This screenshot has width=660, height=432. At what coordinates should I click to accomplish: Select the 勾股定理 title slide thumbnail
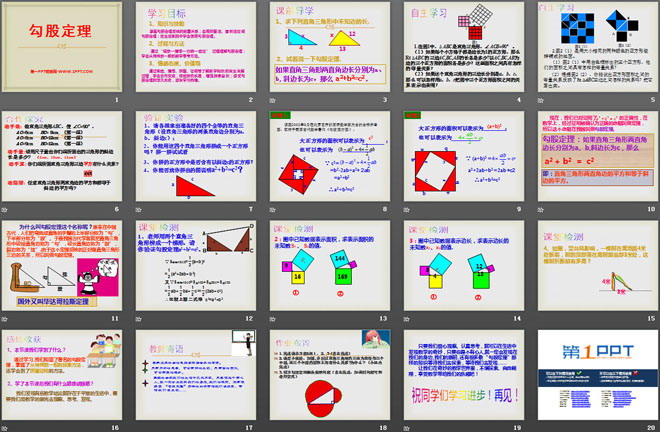click(x=62, y=47)
